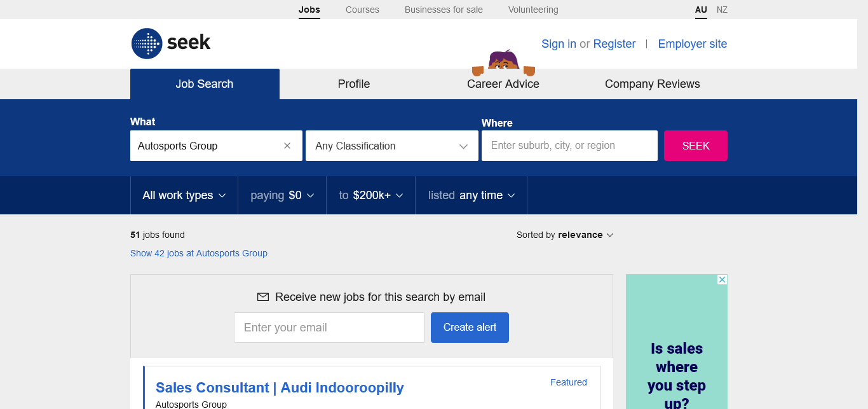
Task: Change the Sorted by relevance option
Action: click(565, 235)
